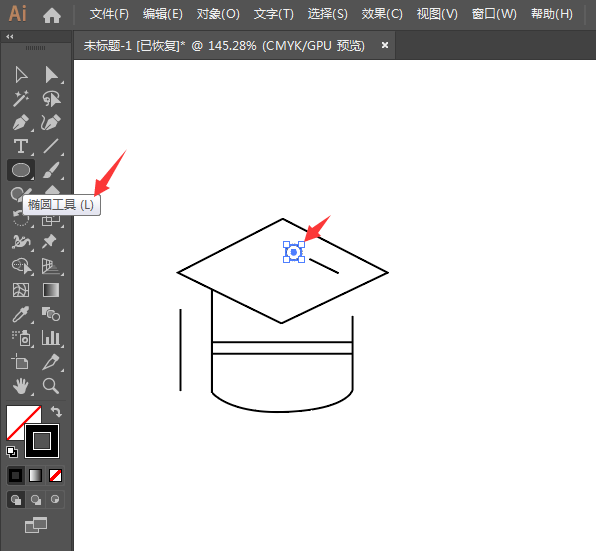
Task: Choose the Line Segment tool
Action: [x=51, y=146]
